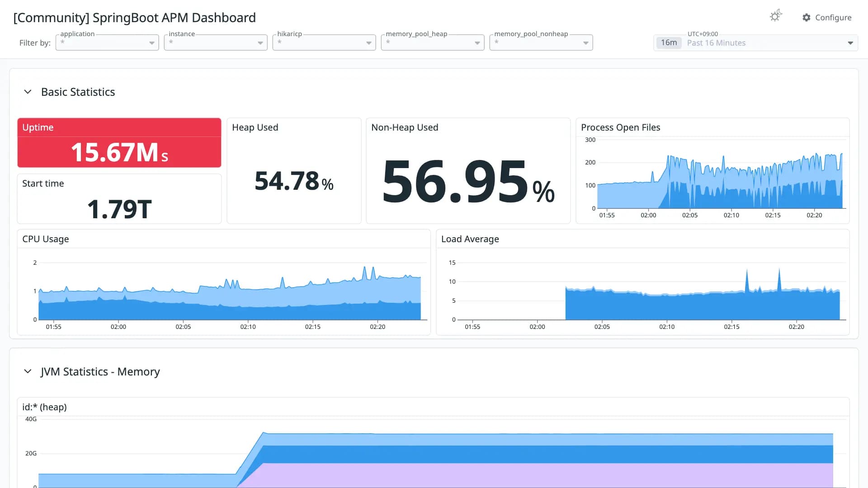
Task: Open the Configure settings
Action: 827,18
